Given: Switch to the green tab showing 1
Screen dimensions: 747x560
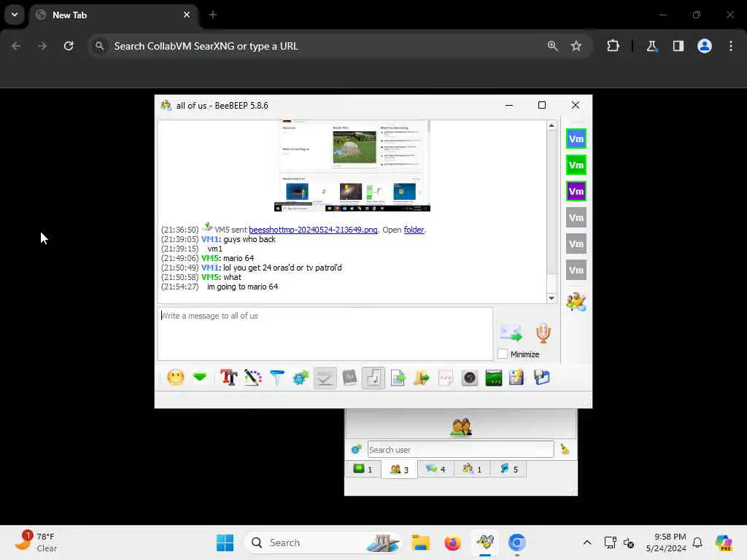Looking at the screenshot, I should (x=363, y=469).
